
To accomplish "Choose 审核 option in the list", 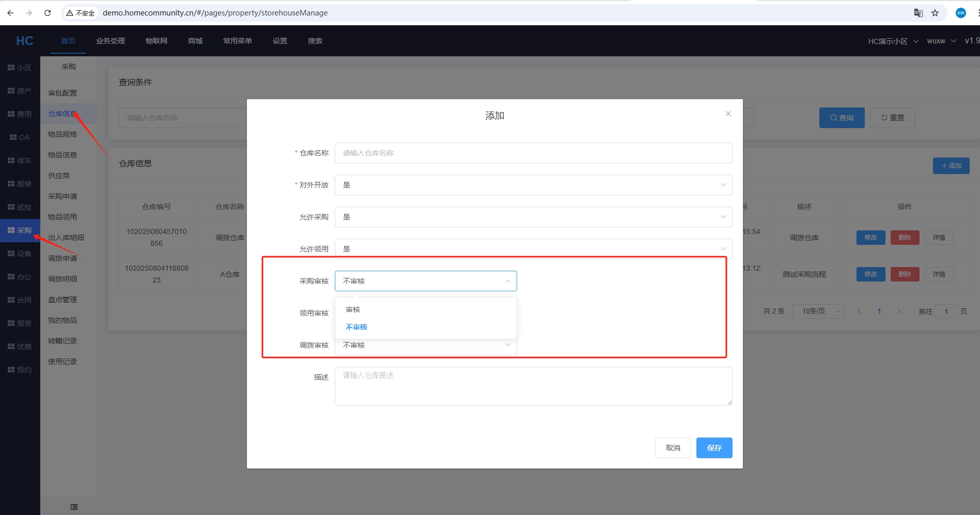I will [426, 309].
